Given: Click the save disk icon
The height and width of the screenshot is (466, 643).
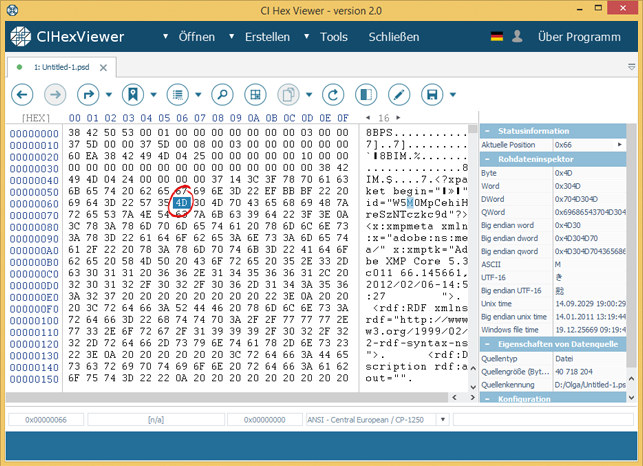Looking at the screenshot, I should click(432, 95).
